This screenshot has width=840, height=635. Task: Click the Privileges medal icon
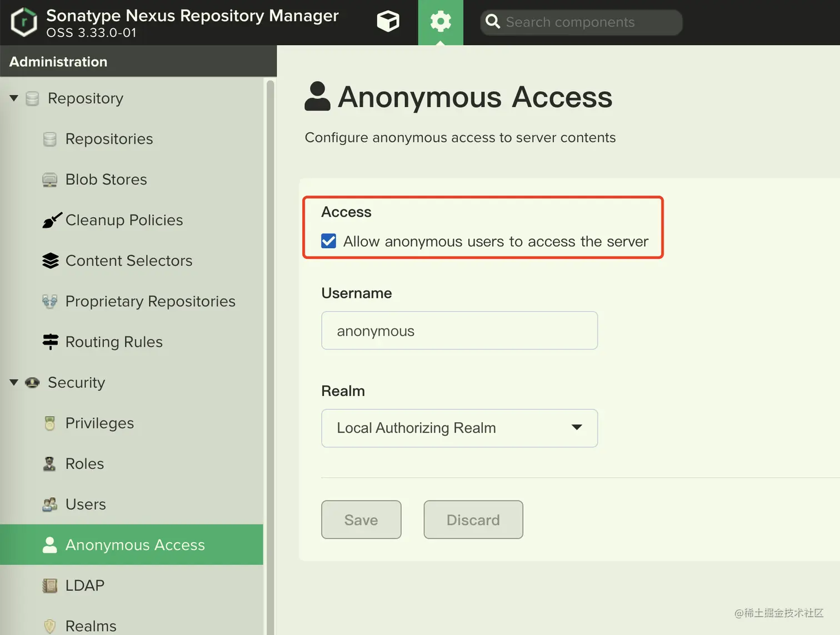tap(50, 423)
